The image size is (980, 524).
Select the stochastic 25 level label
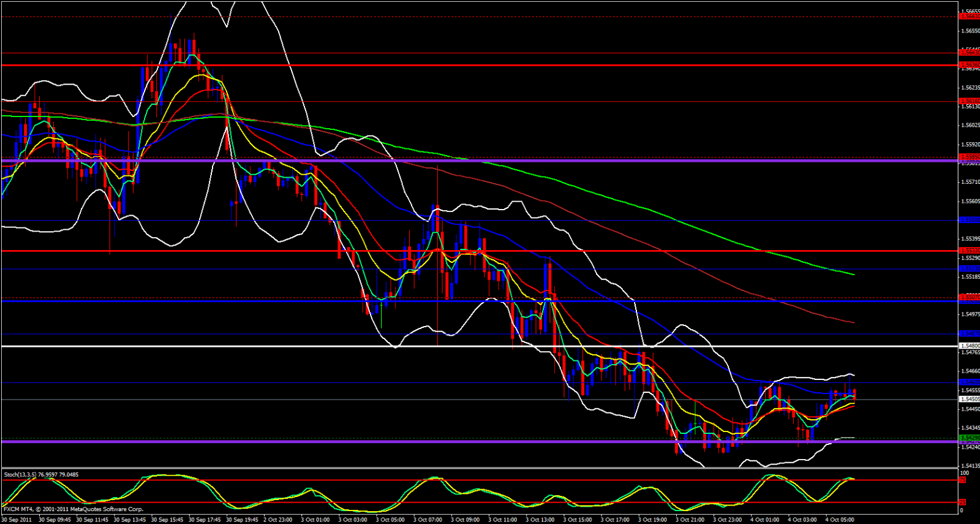[x=962, y=503]
